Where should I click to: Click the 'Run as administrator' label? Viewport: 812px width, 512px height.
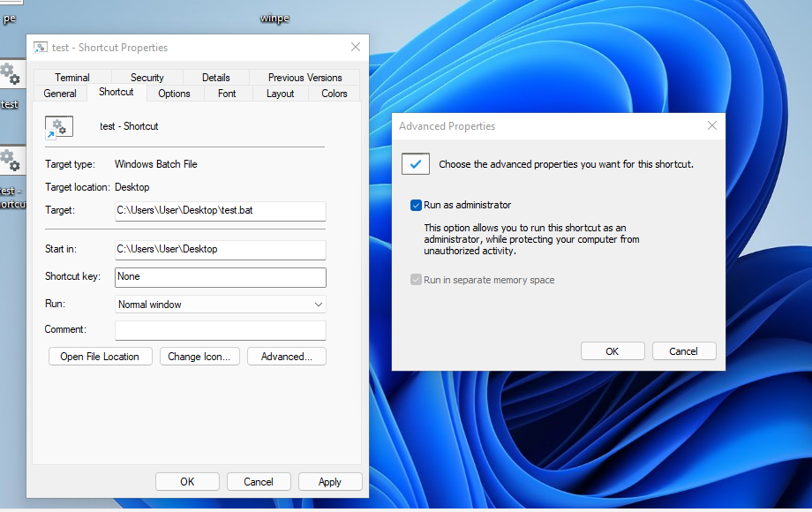point(467,205)
